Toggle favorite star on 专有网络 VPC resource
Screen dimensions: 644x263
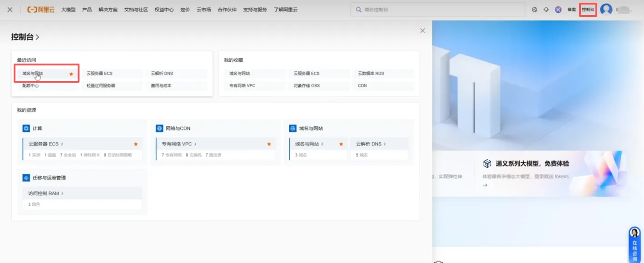(269, 144)
